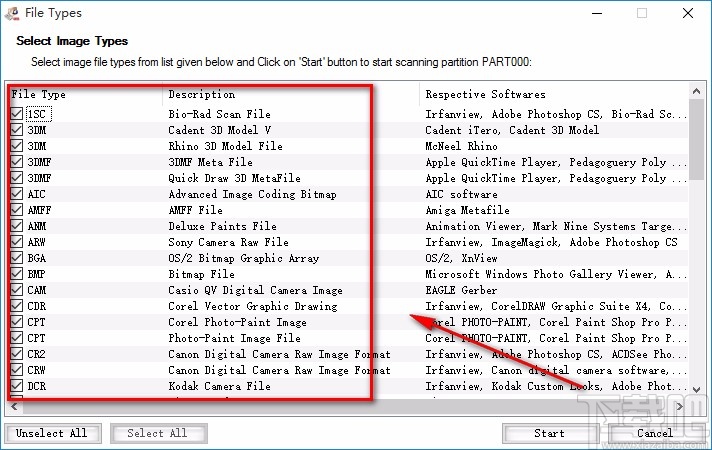The height and width of the screenshot is (450, 712).
Task: Toggle the CPT checkbox for Corel Photo-Paint Image
Action: pyautogui.click(x=17, y=321)
